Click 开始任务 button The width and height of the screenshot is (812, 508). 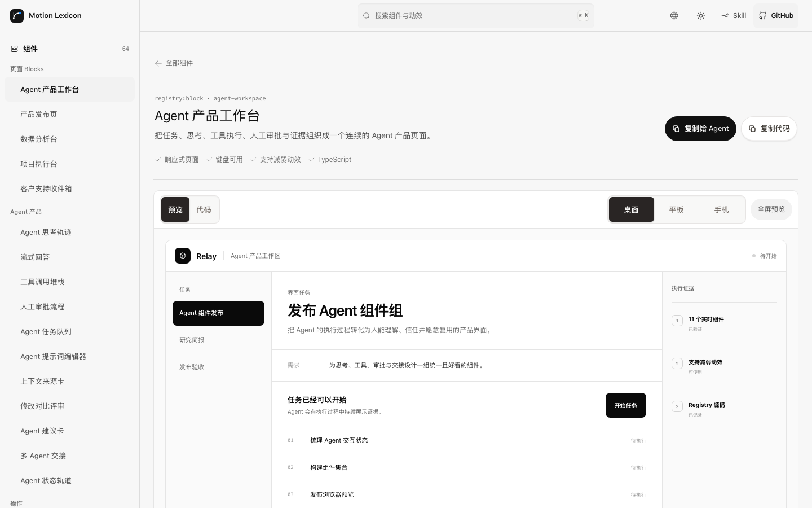626,405
